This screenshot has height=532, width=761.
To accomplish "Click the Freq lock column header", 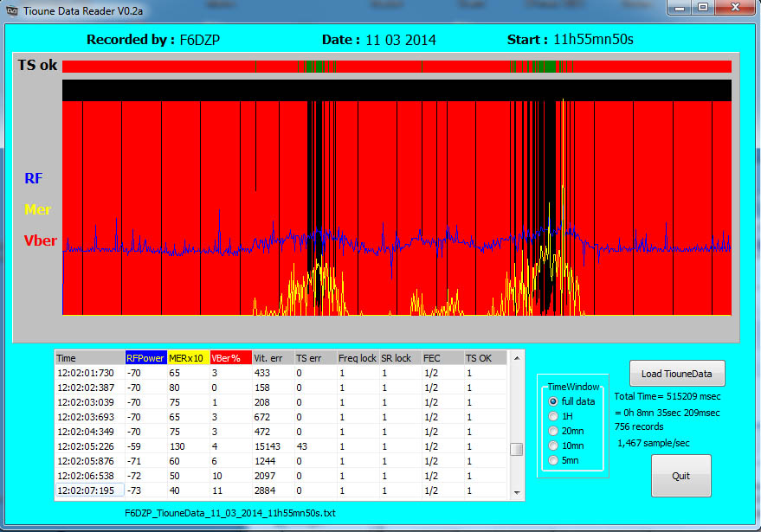I will point(358,358).
